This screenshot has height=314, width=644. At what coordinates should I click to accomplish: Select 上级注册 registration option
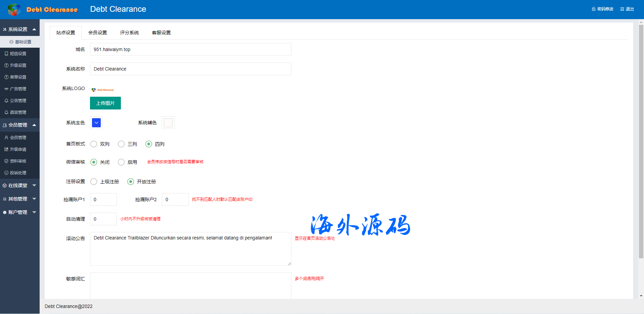94,182
